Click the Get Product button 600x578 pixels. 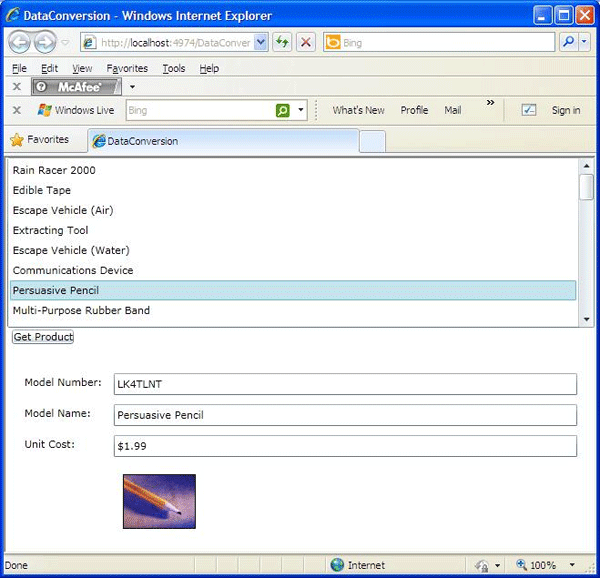[43, 337]
